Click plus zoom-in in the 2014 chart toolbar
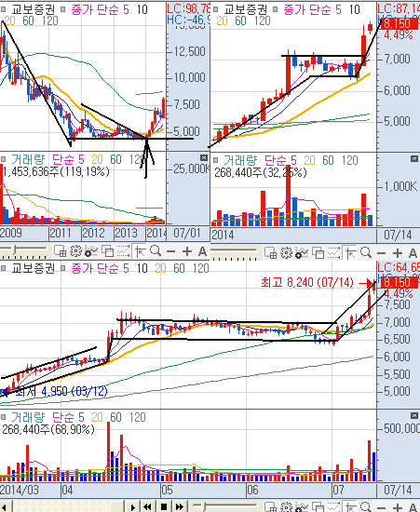 tap(397, 253)
